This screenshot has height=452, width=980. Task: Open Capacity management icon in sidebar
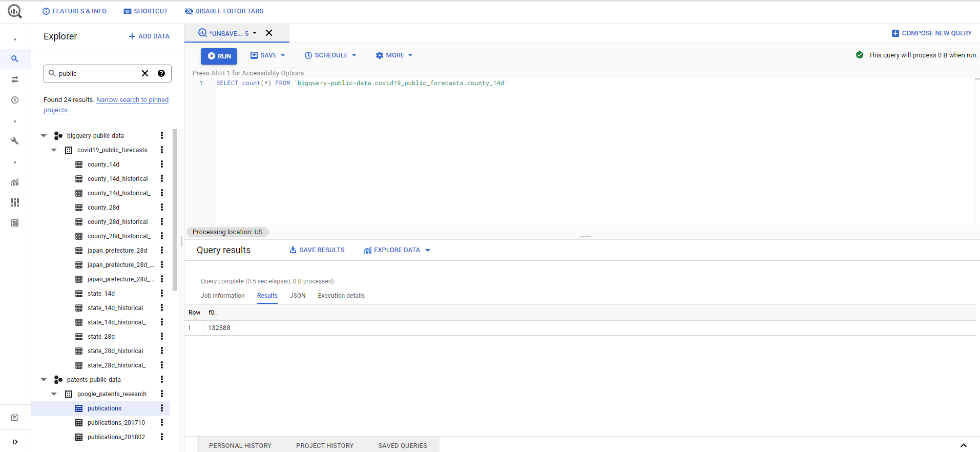[x=15, y=202]
